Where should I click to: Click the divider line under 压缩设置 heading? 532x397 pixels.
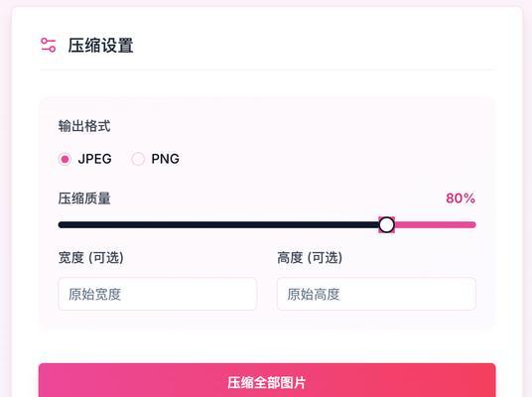(x=267, y=69)
